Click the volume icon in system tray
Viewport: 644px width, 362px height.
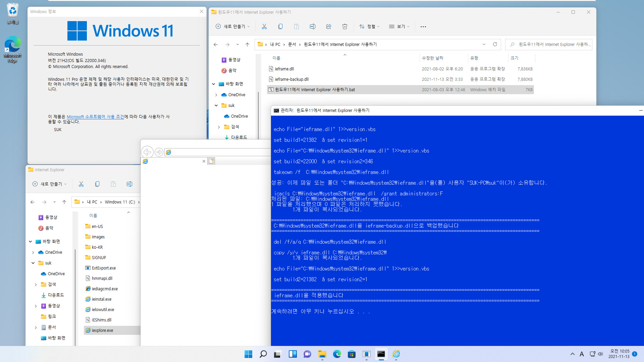(600, 354)
